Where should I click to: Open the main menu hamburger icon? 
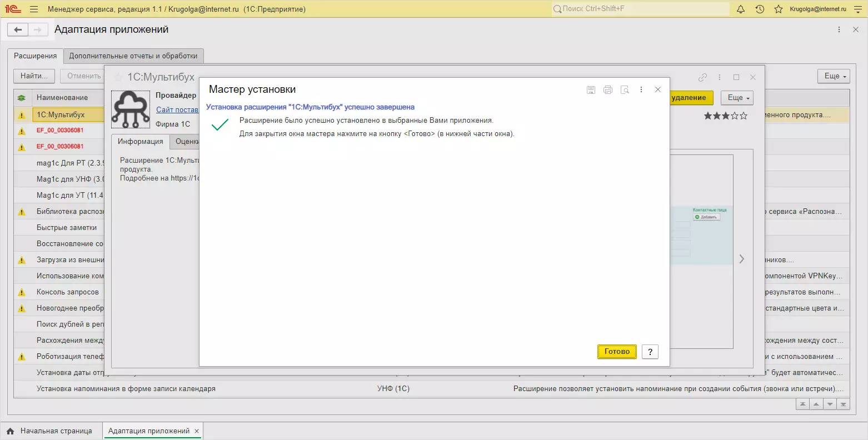coord(34,9)
